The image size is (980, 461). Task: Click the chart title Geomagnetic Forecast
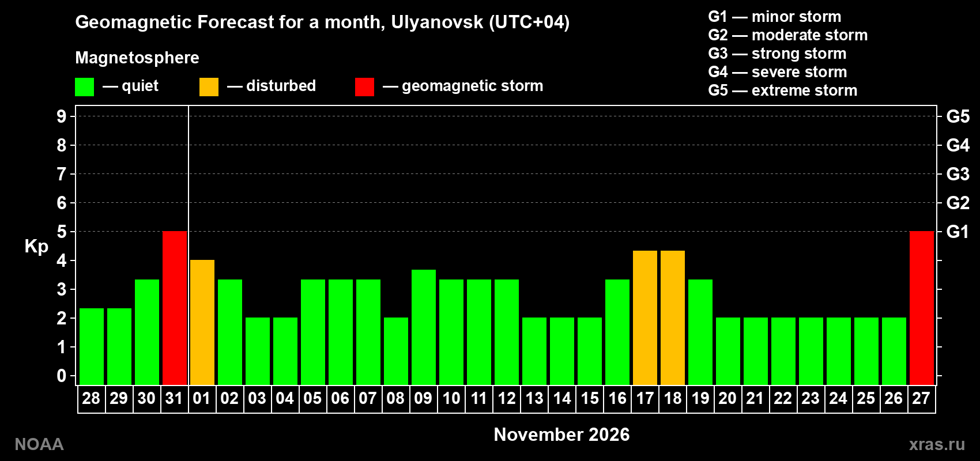pyautogui.click(x=322, y=22)
